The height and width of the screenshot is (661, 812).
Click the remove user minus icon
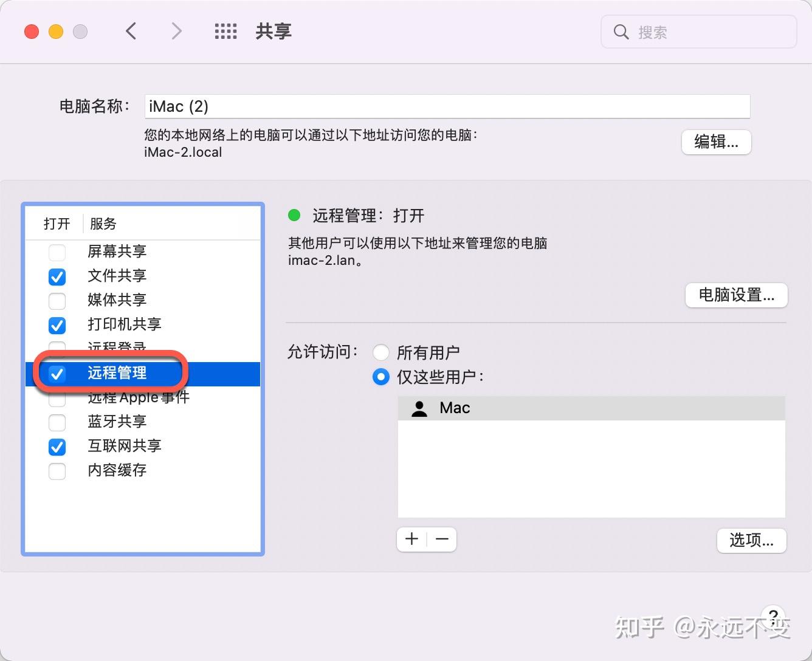[x=442, y=539]
